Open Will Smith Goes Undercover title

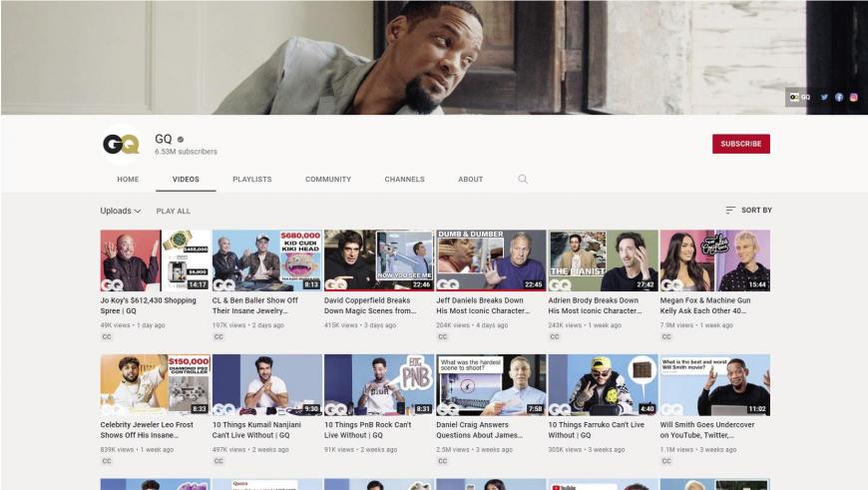(x=707, y=430)
